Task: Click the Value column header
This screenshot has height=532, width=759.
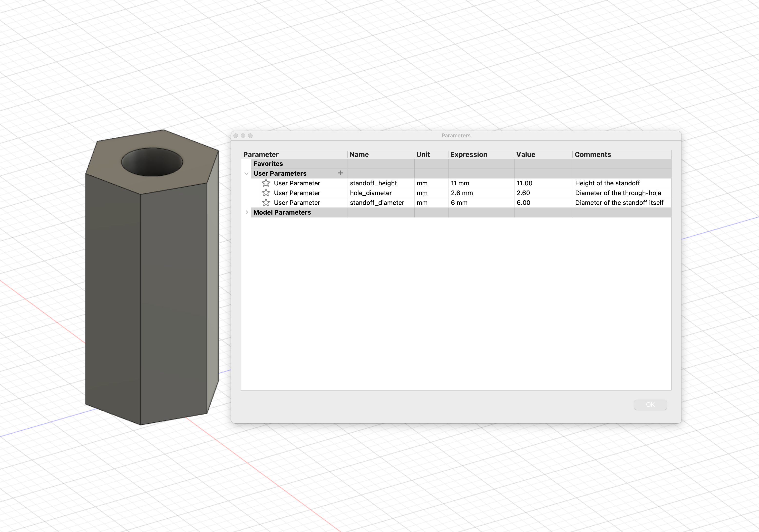Action: [x=525, y=154]
